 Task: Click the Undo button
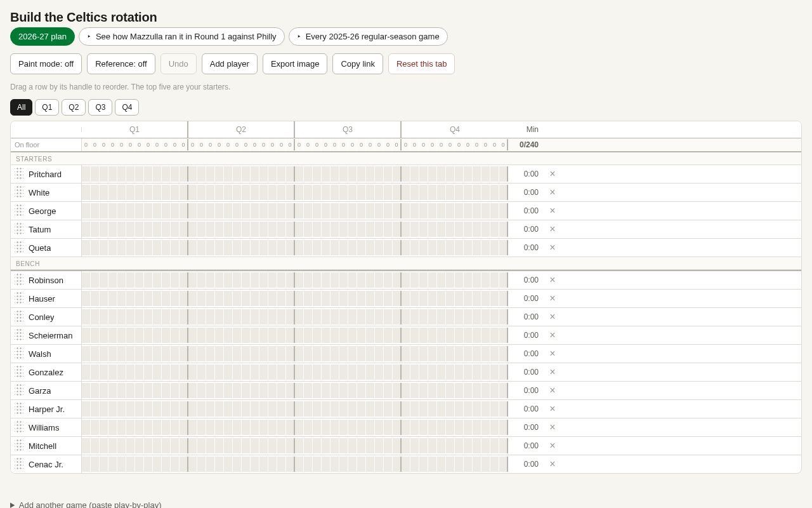coord(178,63)
